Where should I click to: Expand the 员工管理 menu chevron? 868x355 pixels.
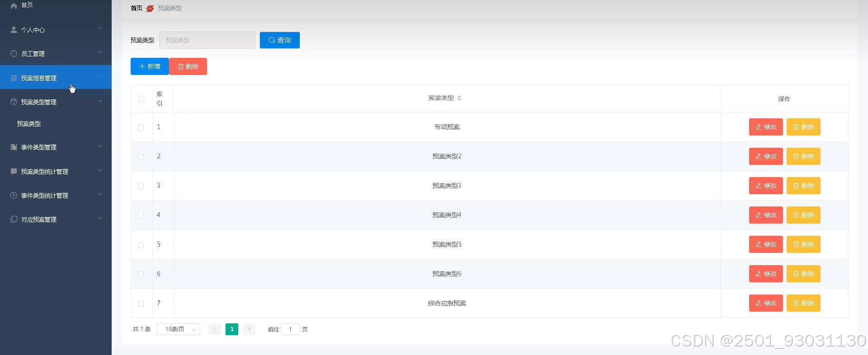click(100, 52)
